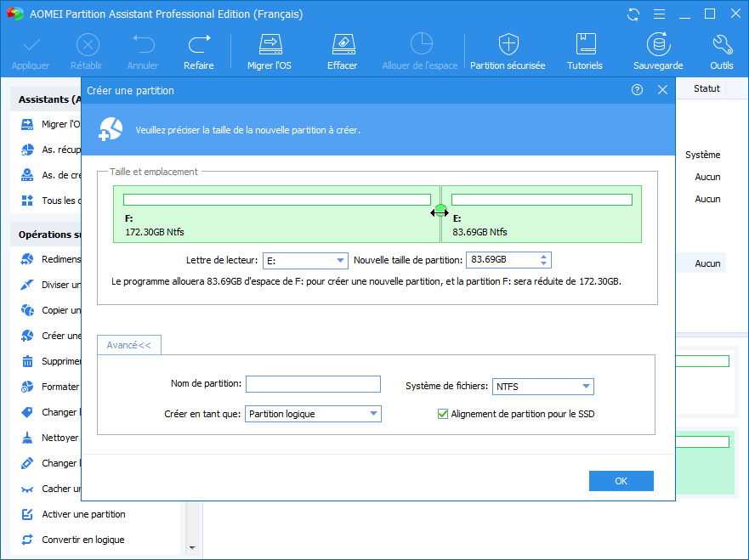The height and width of the screenshot is (560, 749).
Task: Open the Tutoriels book icon
Action: tap(586, 44)
